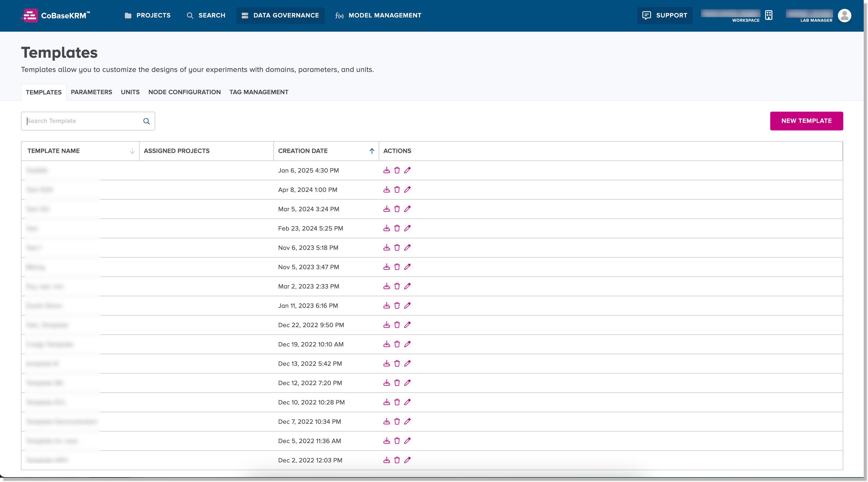
Task: Download the template created Mar 5, 2024
Action: pos(386,209)
